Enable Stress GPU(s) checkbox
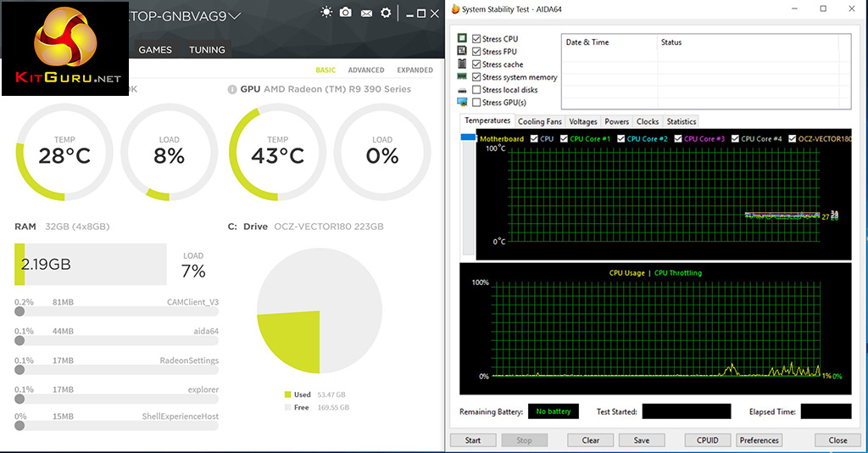Viewport: 868px width, 453px height. click(x=476, y=103)
